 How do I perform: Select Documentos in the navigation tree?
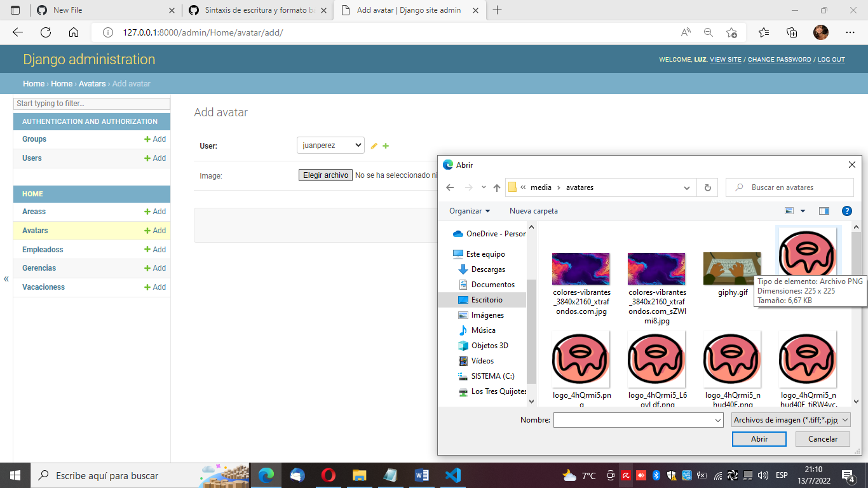point(493,285)
